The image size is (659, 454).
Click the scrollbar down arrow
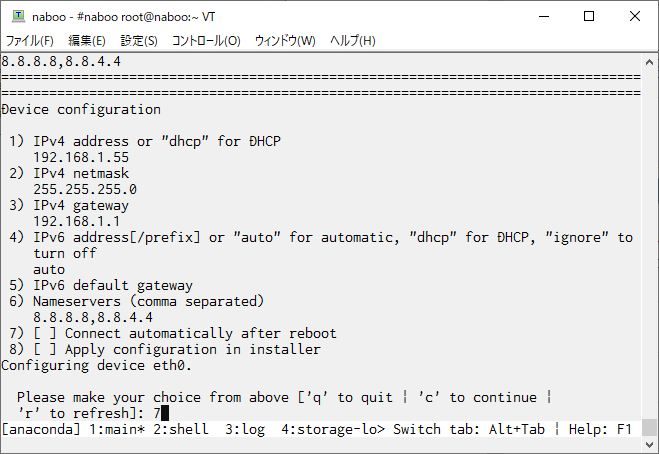coord(649,444)
